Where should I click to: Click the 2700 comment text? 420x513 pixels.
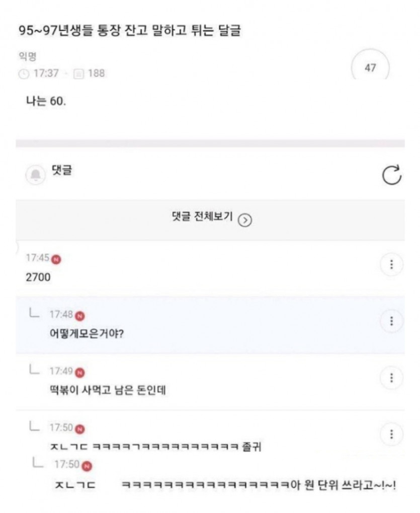click(38, 277)
